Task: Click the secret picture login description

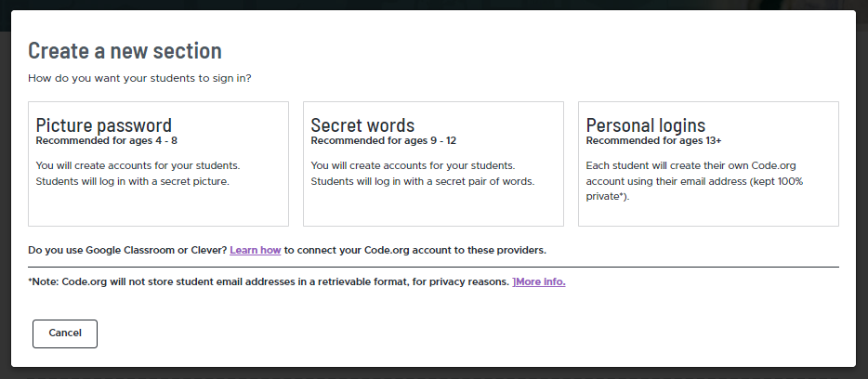Action: click(138, 174)
